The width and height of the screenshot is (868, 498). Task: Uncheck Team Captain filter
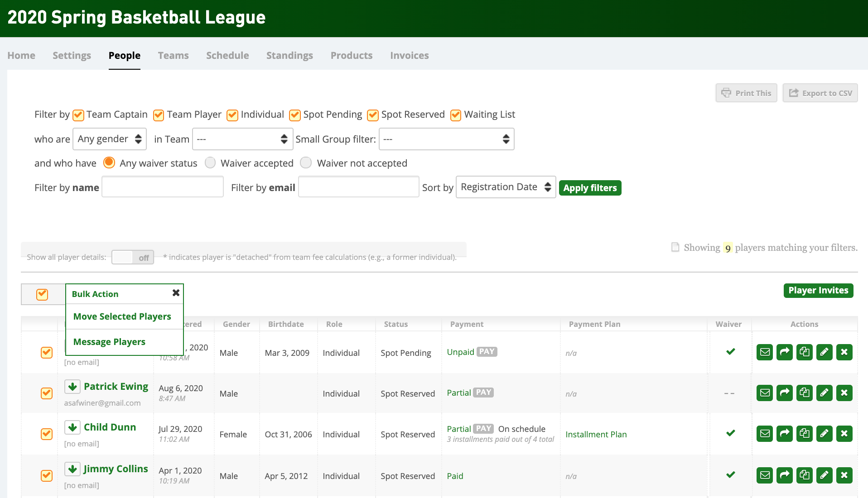pyautogui.click(x=78, y=115)
